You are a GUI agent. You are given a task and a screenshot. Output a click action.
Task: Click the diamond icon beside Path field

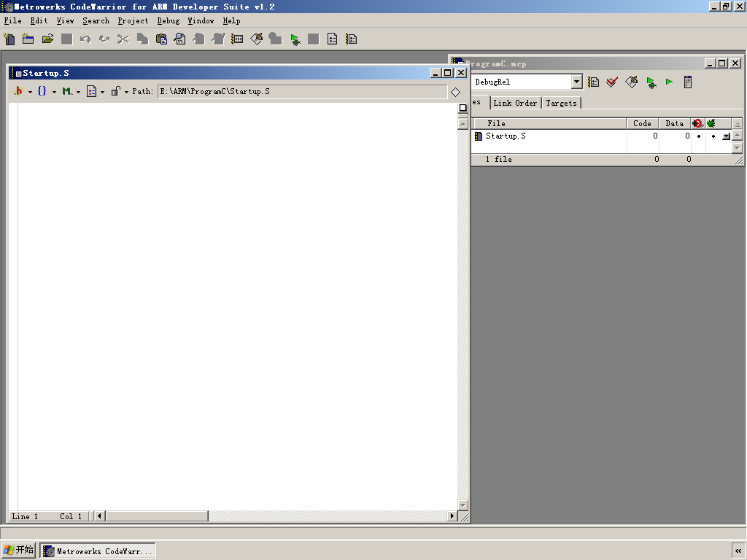[455, 92]
